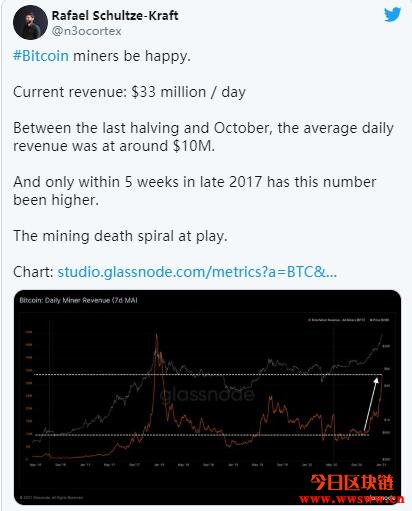Open Rafael Schultze-Kraft's profile avatar
This screenshot has height=511, width=412.
coord(30,22)
